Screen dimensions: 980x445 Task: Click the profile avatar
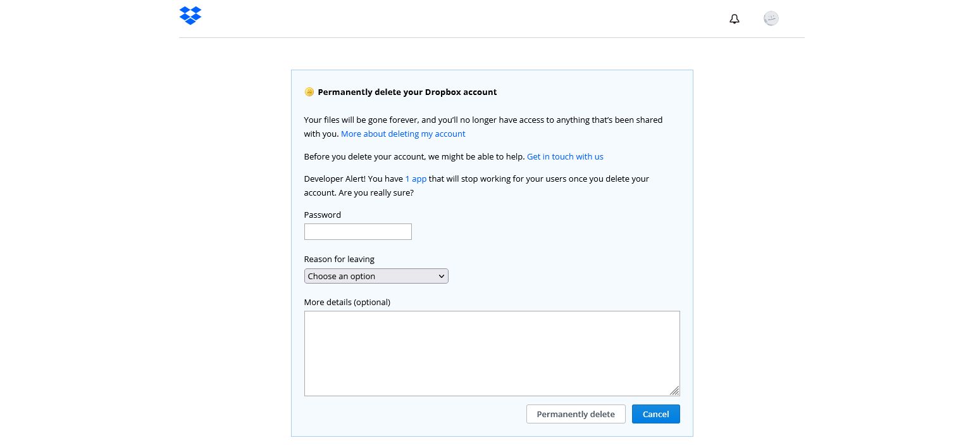pyautogui.click(x=771, y=18)
